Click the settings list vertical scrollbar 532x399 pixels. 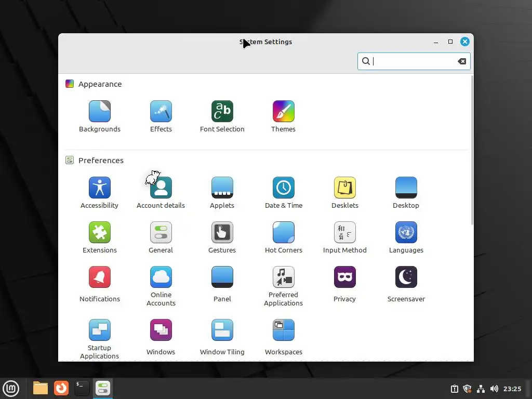(472, 150)
